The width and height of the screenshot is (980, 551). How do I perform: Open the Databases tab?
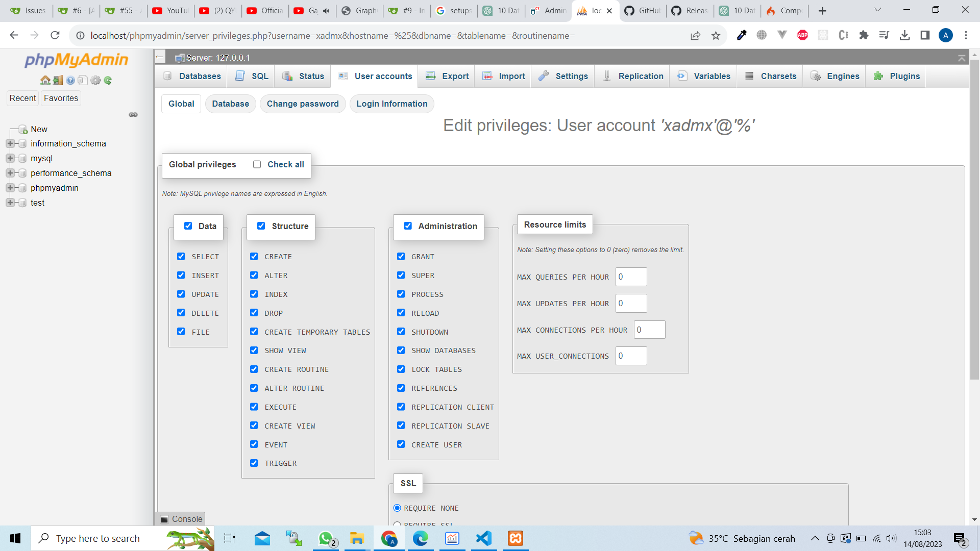[192, 76]
